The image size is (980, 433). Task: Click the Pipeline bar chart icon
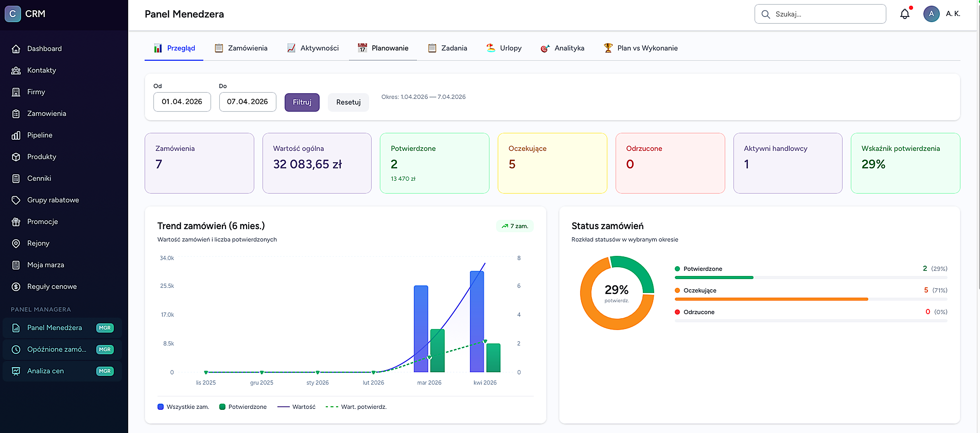16,135
